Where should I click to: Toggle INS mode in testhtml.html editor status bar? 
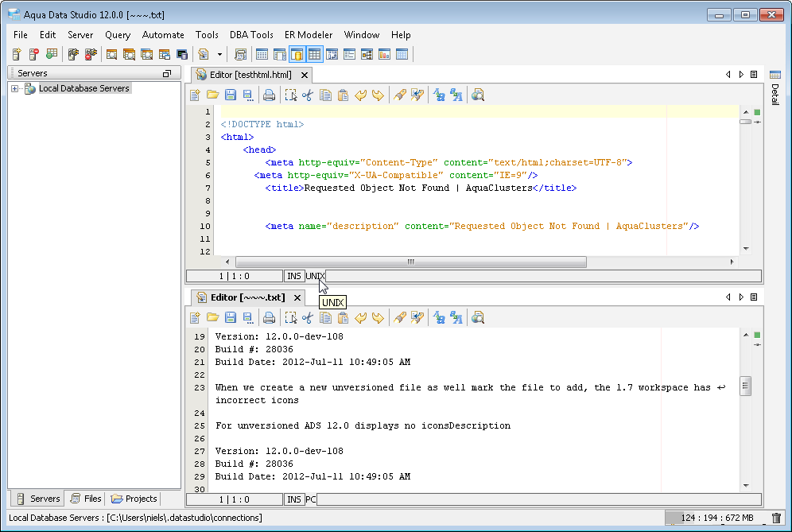(x=294, y=276)
